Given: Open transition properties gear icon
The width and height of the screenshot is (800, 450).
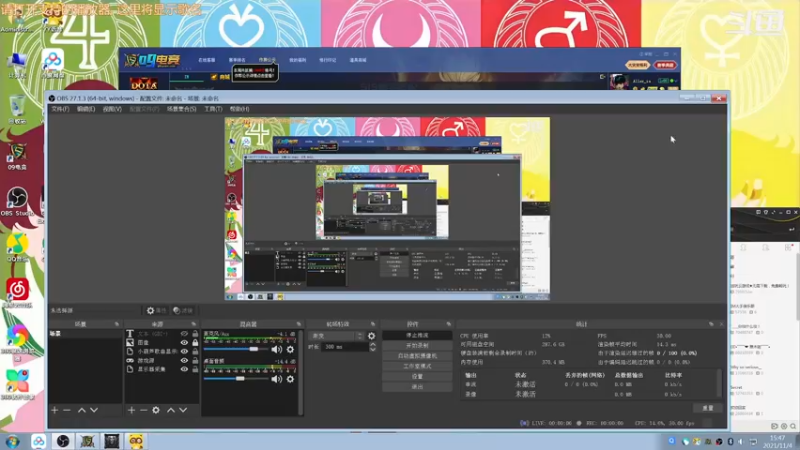Looking at the screenshot, I should tap(371, 336).
